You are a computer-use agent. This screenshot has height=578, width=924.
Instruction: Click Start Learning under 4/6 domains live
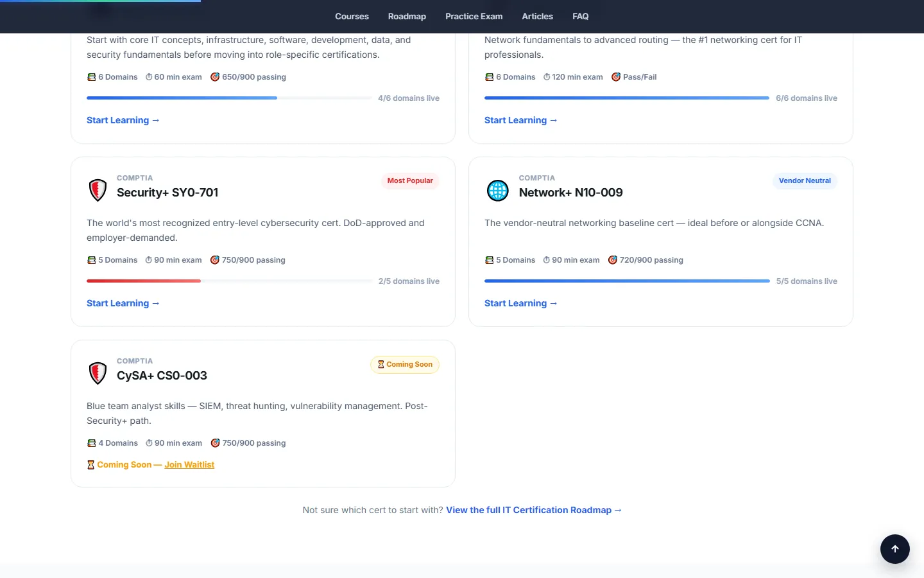click(x=123, y=120)
